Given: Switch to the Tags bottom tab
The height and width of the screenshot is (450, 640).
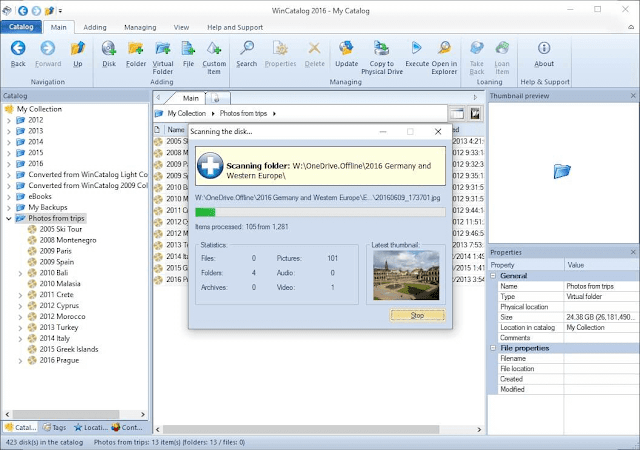Looking at the screenshot, I should point(55,427).
